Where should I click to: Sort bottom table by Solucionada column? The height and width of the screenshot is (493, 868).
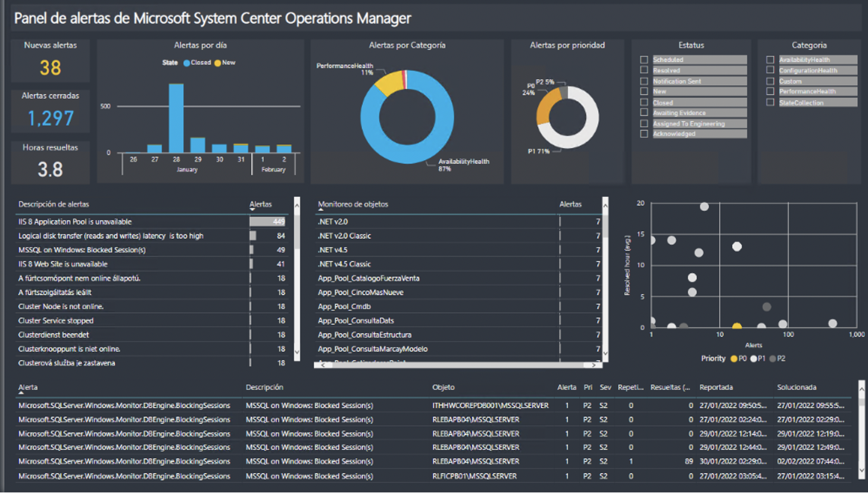click(797, 387)
